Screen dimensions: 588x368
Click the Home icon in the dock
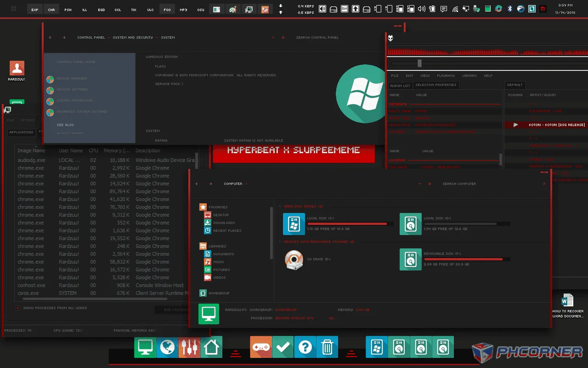[x=211, y=347]
